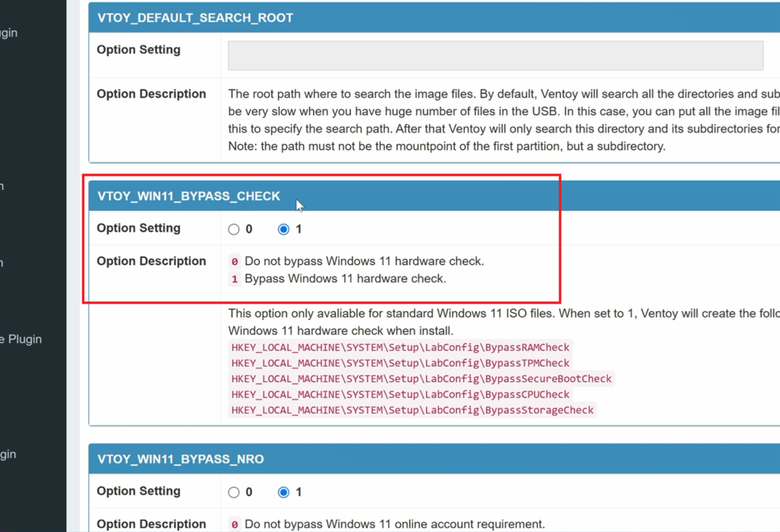This screenshot has height=532, width=780.
Task: Open the sidebar item ending in 'e Plugin'
Action: pyautogui.click(x=21, y=339)
